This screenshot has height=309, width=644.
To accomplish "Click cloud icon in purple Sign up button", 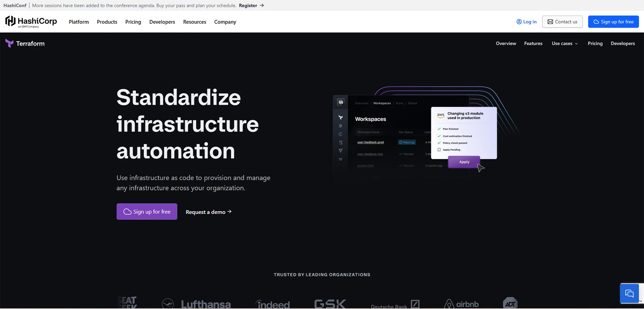I will pyautogui.click(x=127, y=212).
